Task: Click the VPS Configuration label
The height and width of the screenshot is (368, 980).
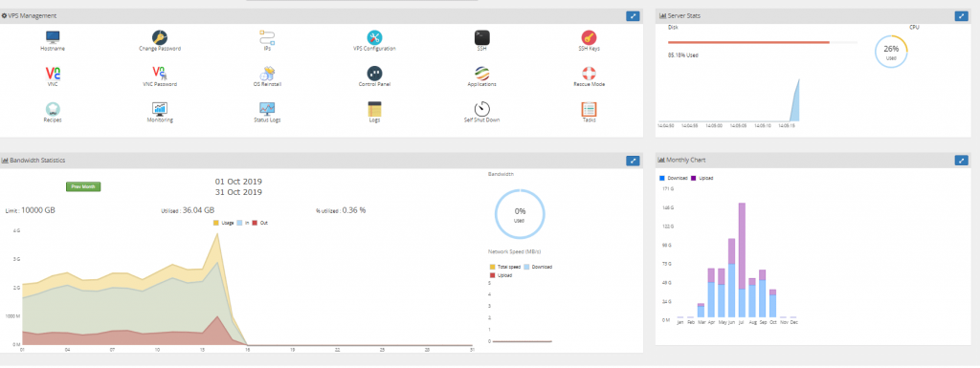Action: (374, 49)
